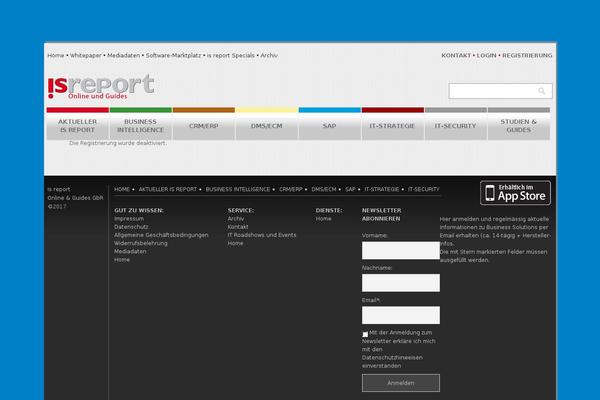Open the Datenschutz footer link
The image size is (600, 400).
[131, 227]
